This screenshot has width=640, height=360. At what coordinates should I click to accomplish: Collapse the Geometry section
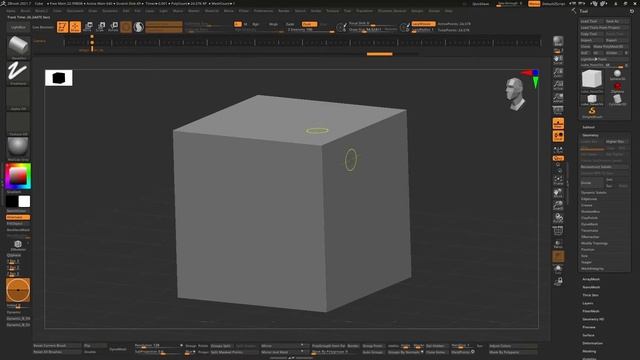pos(590,135)
